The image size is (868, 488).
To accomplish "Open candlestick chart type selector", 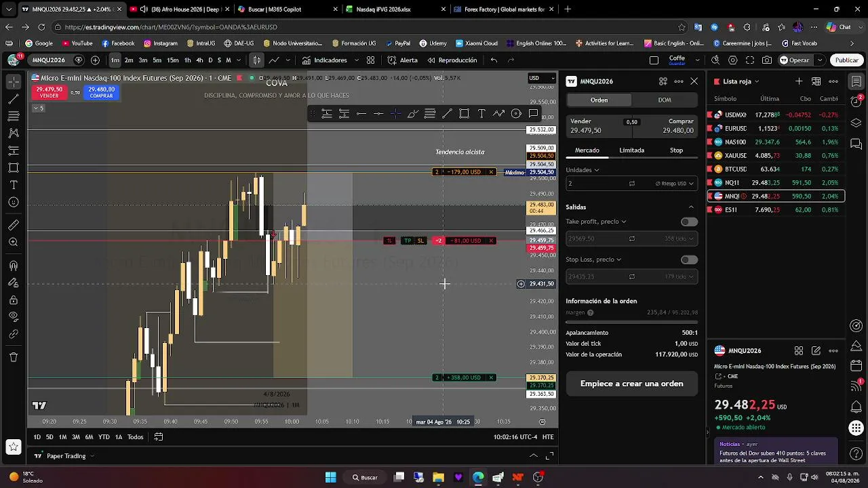I will [257, 60].
